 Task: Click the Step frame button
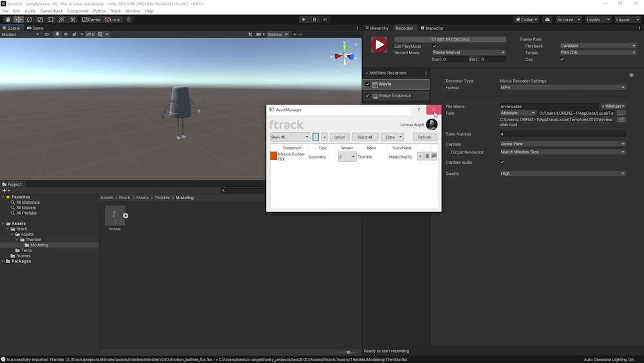325,19
